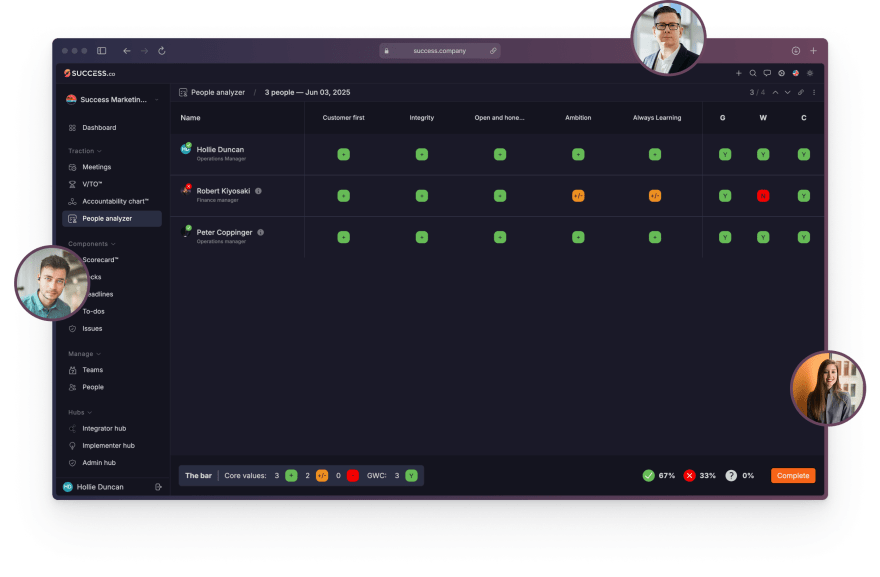The image size is (880, 577).
Task: Click the plus icon in app header
Action: click(x=739, y=73)
